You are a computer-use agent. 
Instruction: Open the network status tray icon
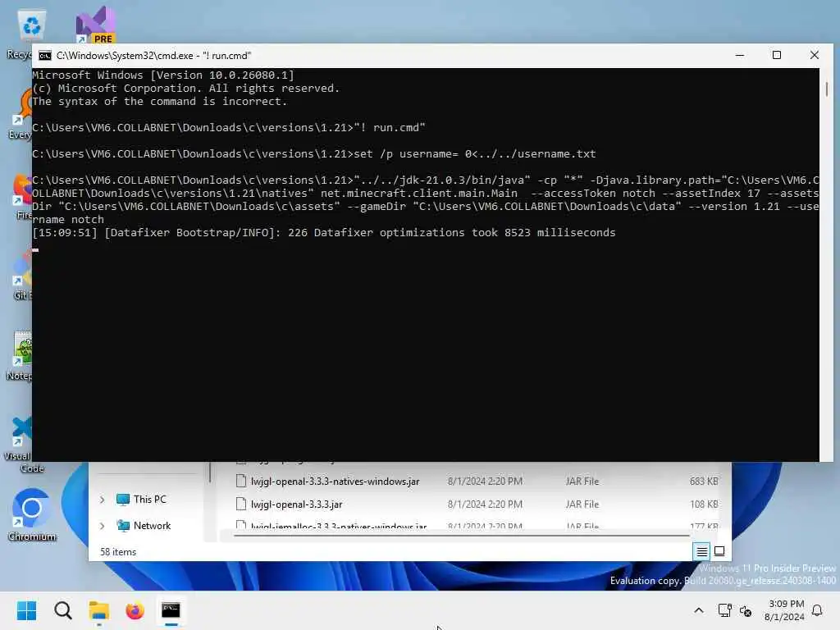pyautogui.click(x=724, y=610)
